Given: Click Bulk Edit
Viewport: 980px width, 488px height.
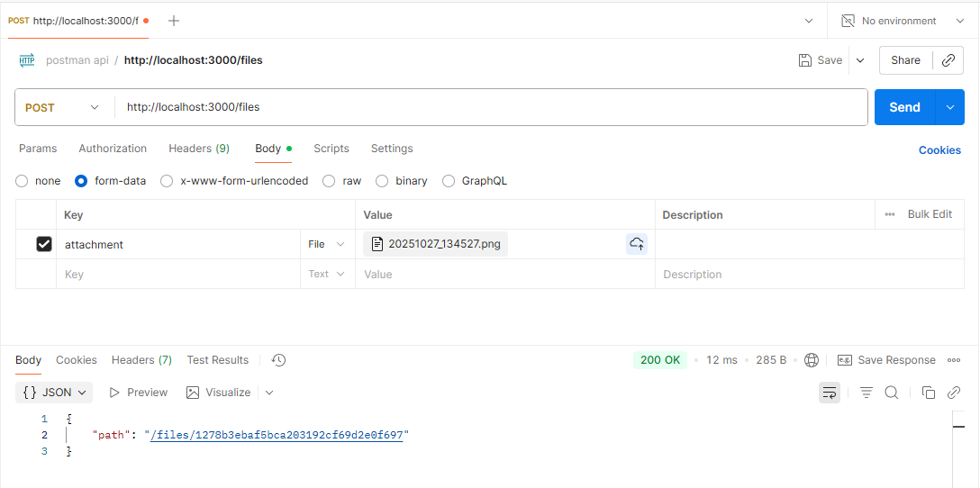Looking at the screenshot, I should pos(930,214).
